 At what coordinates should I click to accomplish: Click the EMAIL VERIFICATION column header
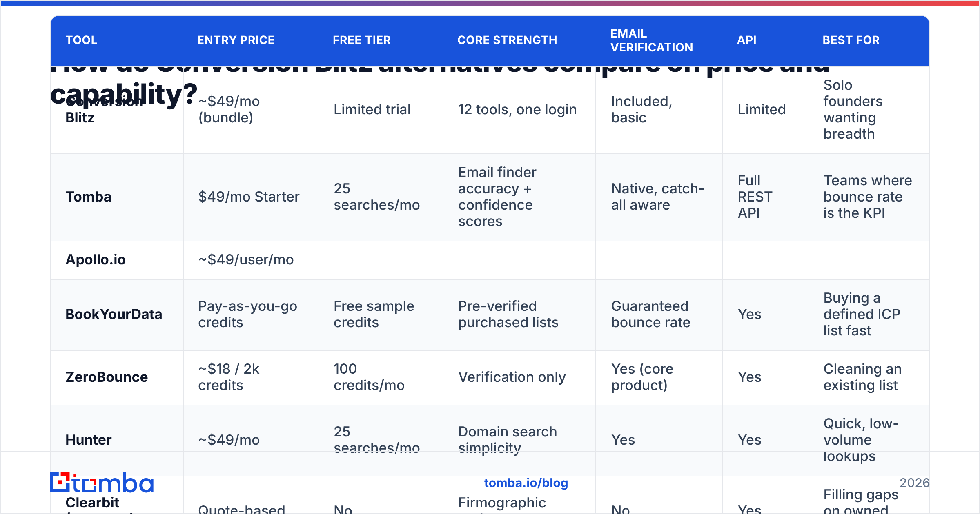click(x=652, y=40)
